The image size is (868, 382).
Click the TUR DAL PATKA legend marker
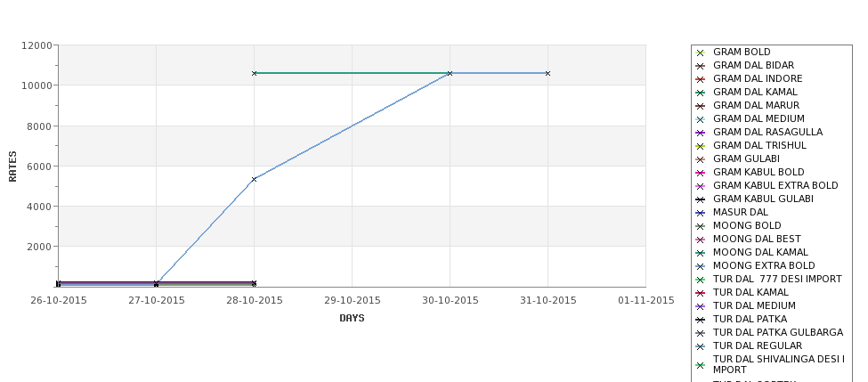coord(700,320)
